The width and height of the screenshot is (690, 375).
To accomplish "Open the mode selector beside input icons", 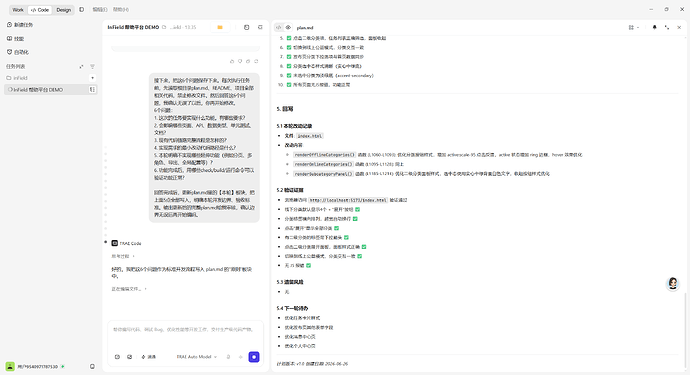I will coord(148,357).
